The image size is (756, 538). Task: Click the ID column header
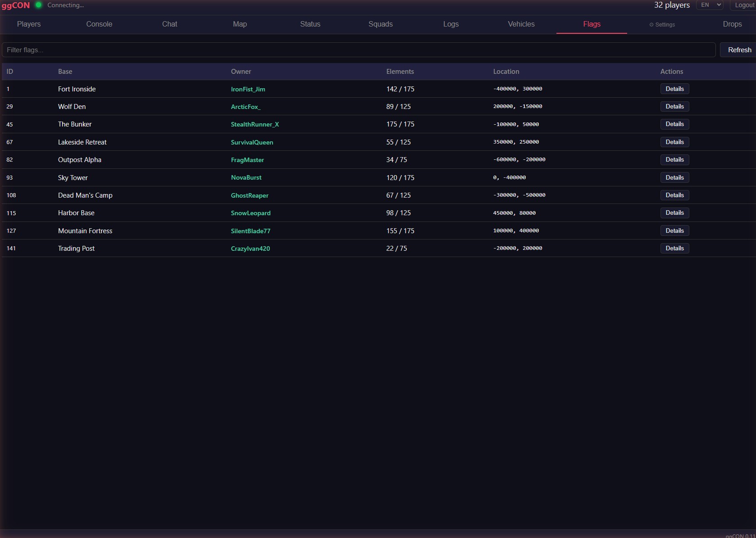pyautogui.click(x=10, y=72)
